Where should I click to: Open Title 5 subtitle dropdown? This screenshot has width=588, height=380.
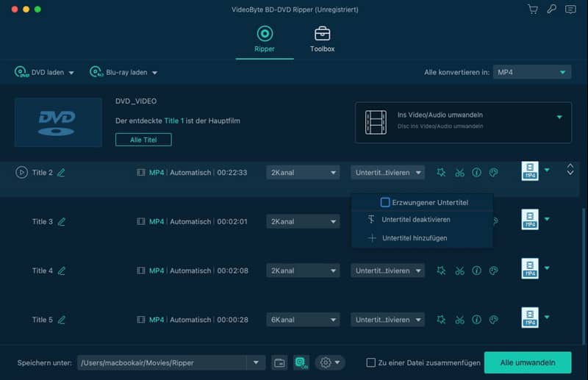(388, 320)
